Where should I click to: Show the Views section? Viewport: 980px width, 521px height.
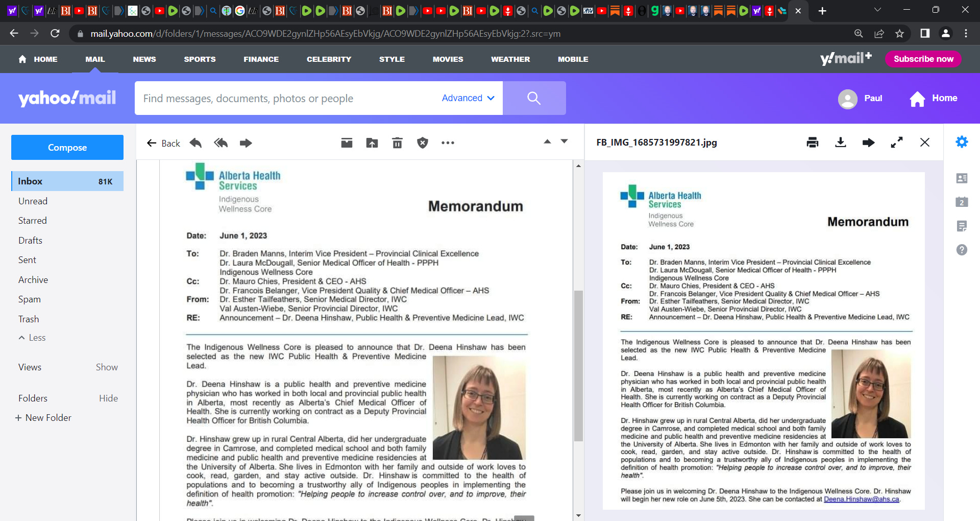(107, 367)
